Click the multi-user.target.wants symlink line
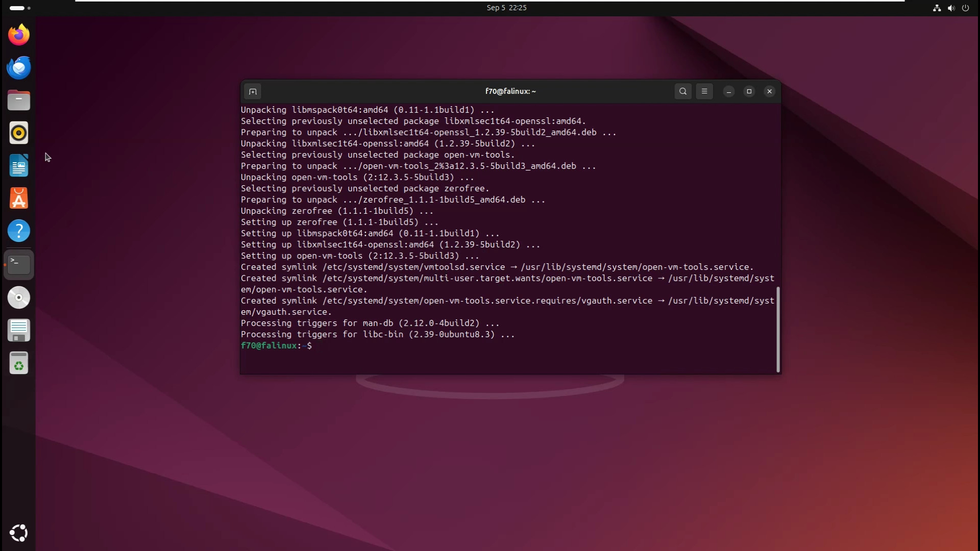980x551 pixels. (x=507, y=284)
